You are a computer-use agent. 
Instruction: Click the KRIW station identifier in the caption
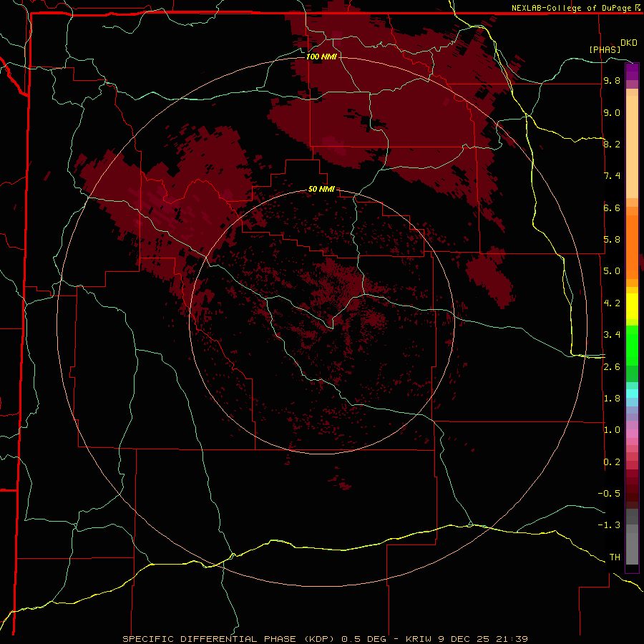[x=420, y=639]
